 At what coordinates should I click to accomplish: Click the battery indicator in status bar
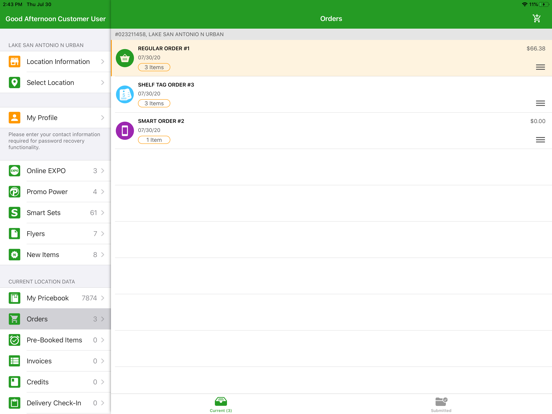544,4
